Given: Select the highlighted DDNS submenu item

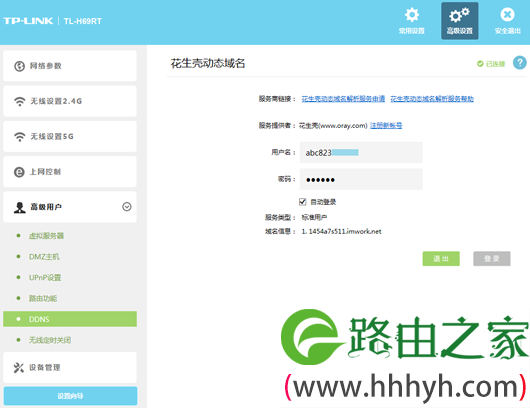Looking at the screenshot, I should point(70,319).
